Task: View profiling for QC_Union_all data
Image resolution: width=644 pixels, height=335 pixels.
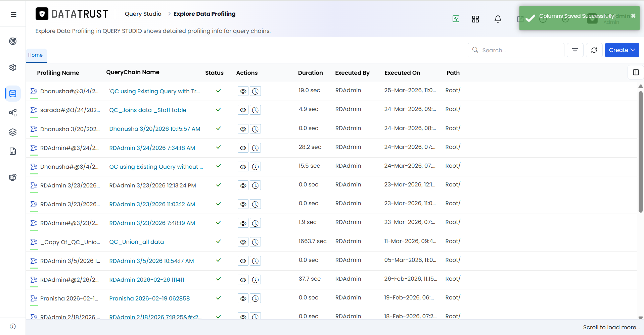Action: pos(243,242)
